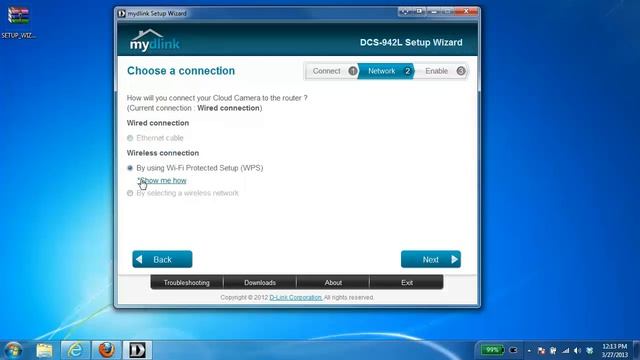Open the SETUP_WIZ desktop archive icon

click(18, 21)
